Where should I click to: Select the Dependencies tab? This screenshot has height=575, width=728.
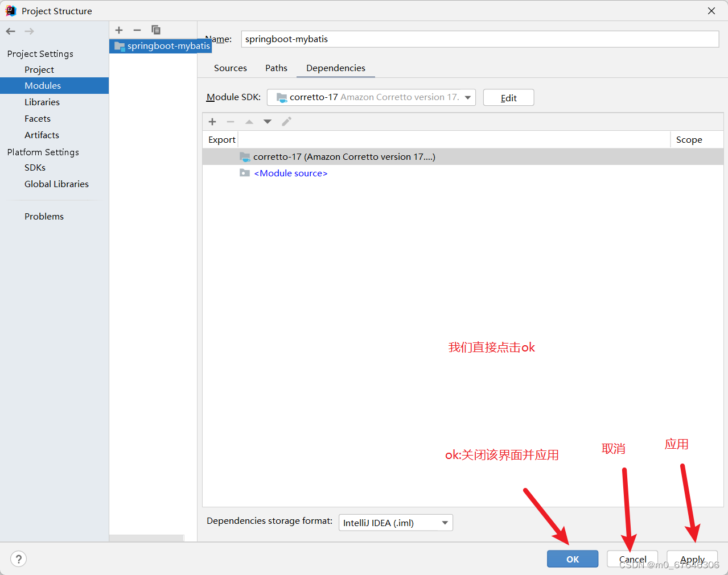coord(336,68)
